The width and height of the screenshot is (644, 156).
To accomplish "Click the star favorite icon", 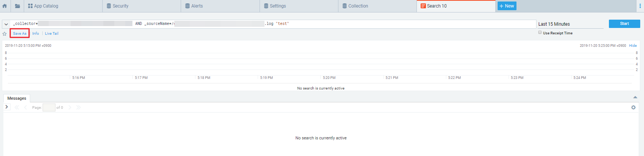I will (x=5, y=34).
